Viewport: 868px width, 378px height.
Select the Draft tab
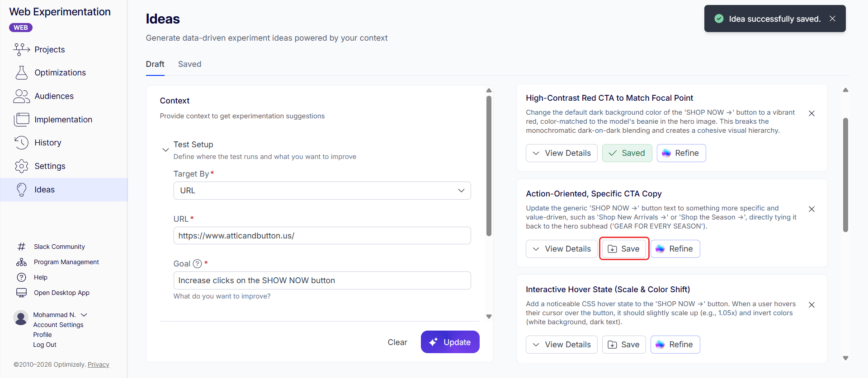click(x=155, y=64)
